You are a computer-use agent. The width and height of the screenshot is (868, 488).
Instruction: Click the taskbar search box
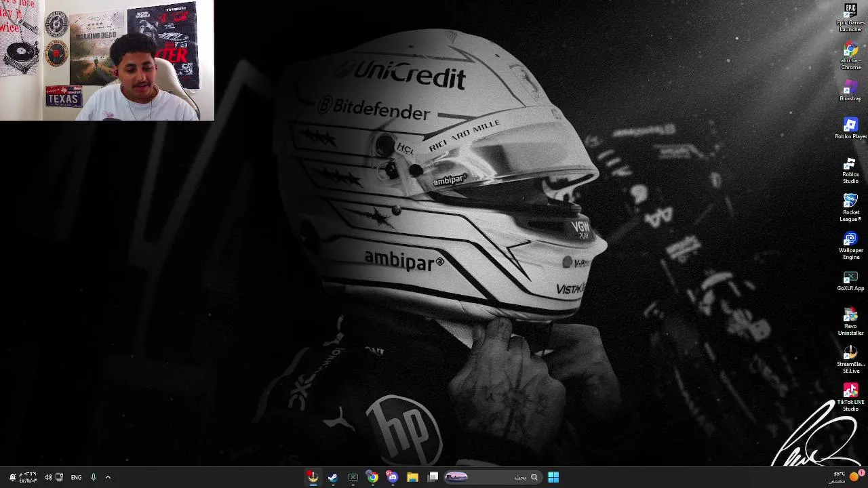pos(493,477)
